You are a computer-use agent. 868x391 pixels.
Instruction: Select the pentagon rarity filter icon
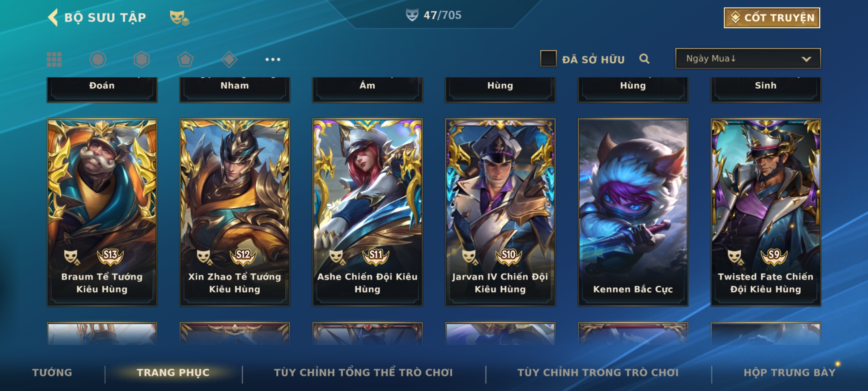(x=185, y=59)
